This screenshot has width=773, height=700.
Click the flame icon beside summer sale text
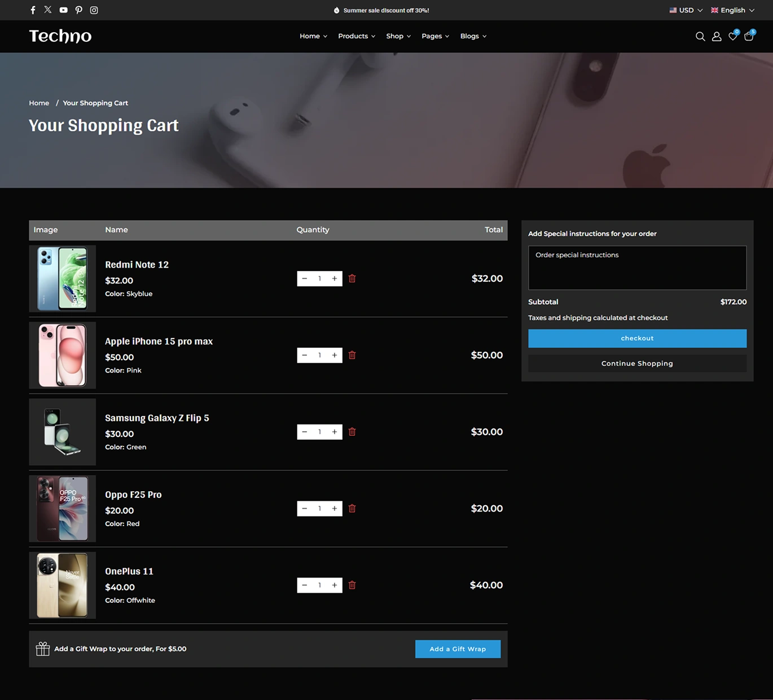tap(337, 10)
